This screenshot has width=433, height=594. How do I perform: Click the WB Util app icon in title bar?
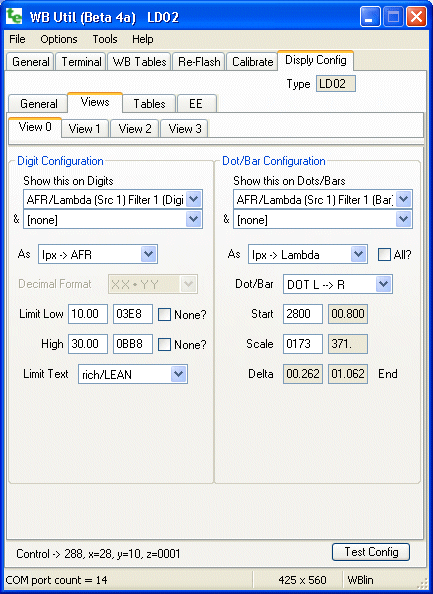tap(14, 16)
